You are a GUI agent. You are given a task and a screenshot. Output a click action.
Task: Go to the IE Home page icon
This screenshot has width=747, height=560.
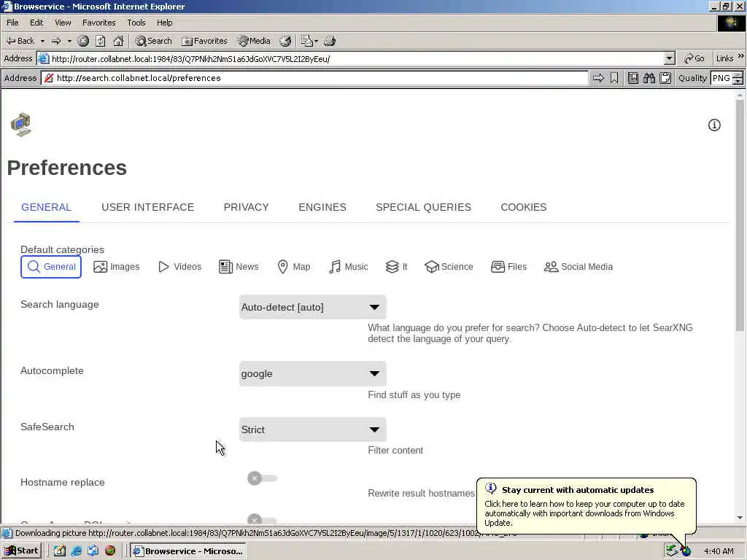pyautogui.click(x=118, y=41)
